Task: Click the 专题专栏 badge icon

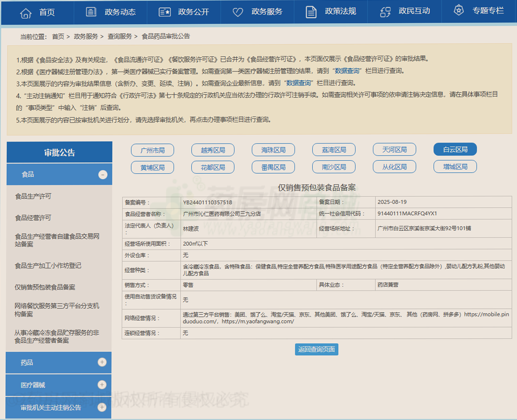Action: pyautogui.click(x=459, y=11)
